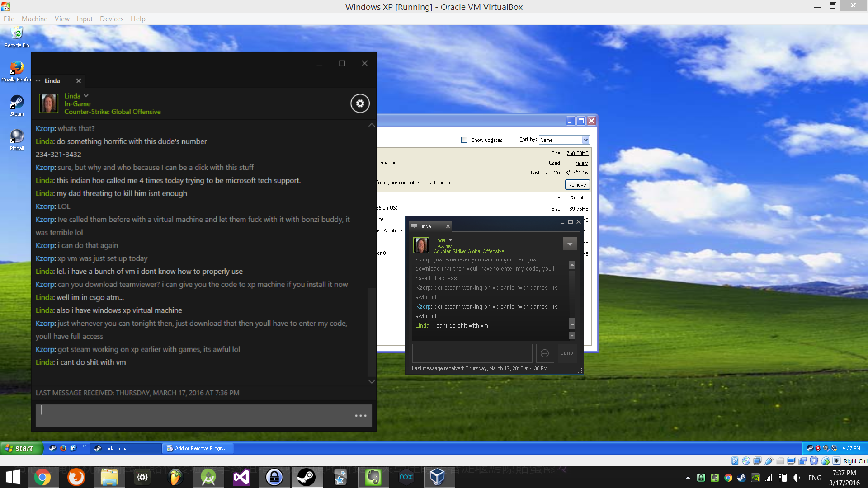Switch to Add or Remove Programs taskbar button
Screen dimensions: 868x488
tap(198, 448)
